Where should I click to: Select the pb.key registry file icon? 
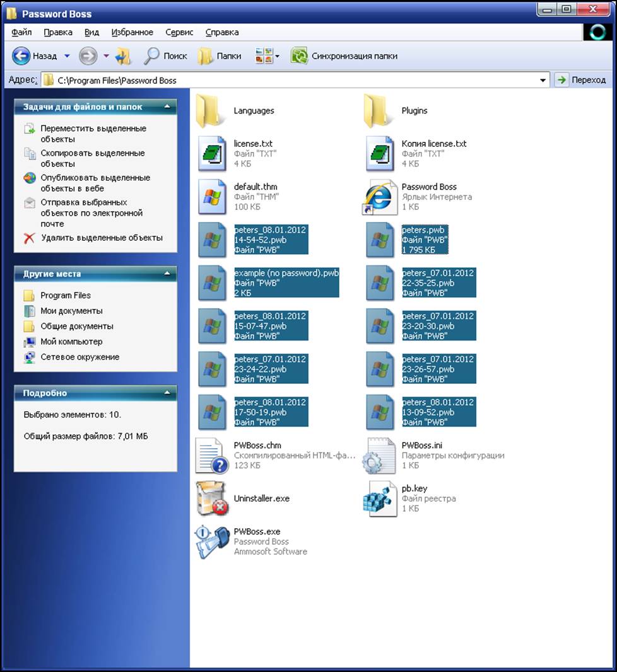tap(380, 499)
